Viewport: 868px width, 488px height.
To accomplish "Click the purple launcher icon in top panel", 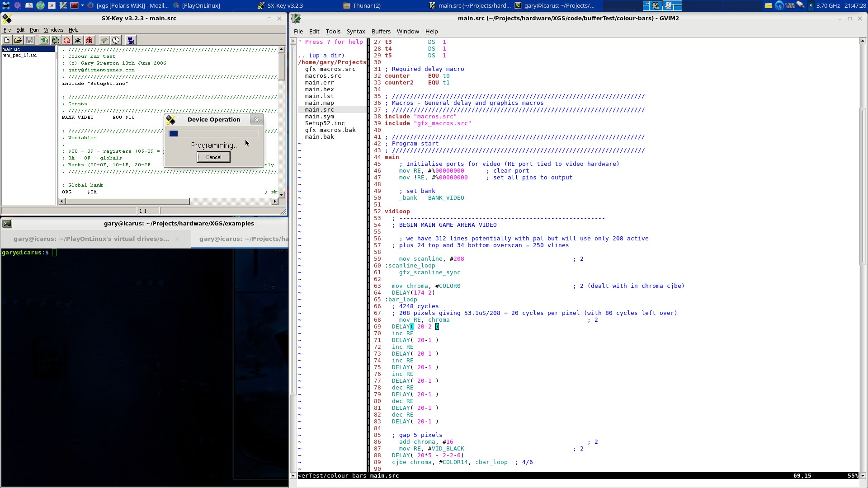I will click(18, 5).
